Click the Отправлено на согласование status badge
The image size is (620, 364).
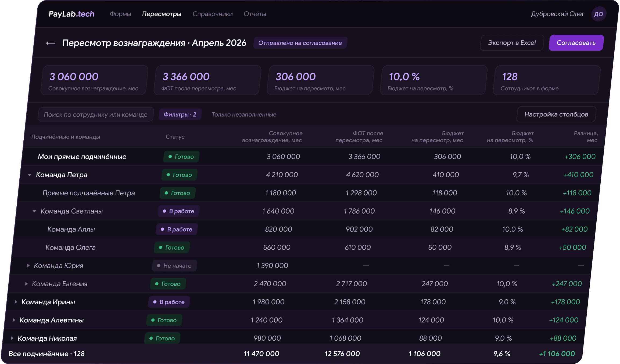[x=300, y=43]
